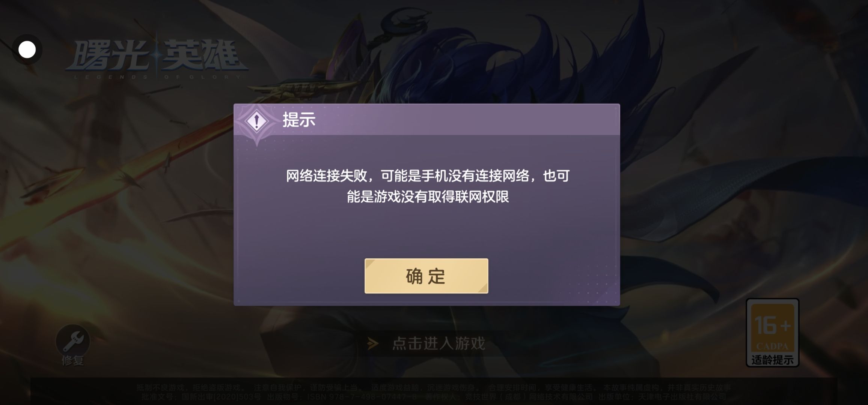The height and width of the screenshot is (405, 868).
Task: Click the 提示 dialog title text
Action: coord(299,120)
